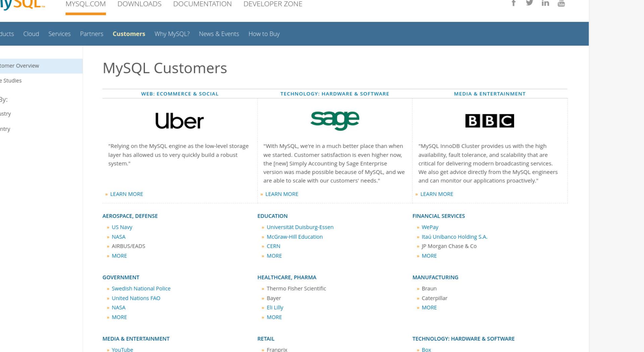Open the US Navy customer link

122,227
